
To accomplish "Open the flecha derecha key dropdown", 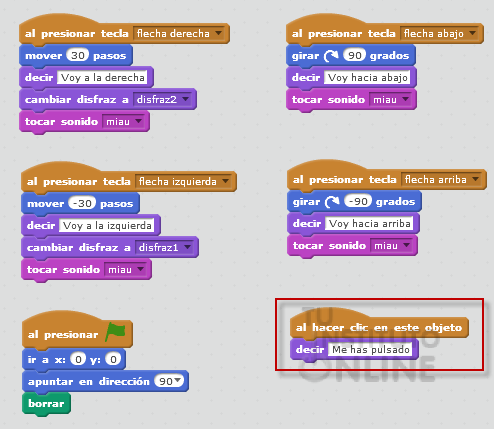I will (179, 33).
